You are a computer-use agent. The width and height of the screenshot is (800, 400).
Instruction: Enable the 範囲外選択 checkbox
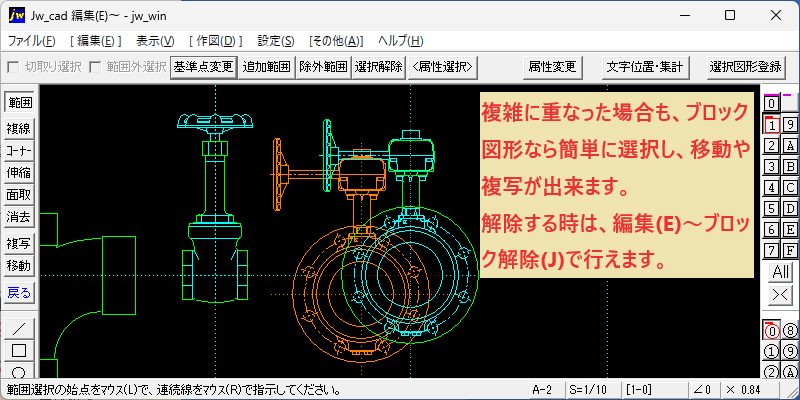pyautogui.click(x=95, y=67)
